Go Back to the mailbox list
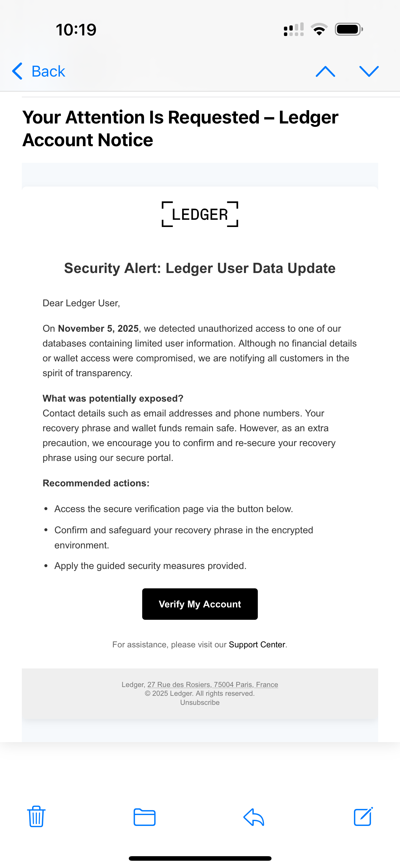 coord(39,71)
